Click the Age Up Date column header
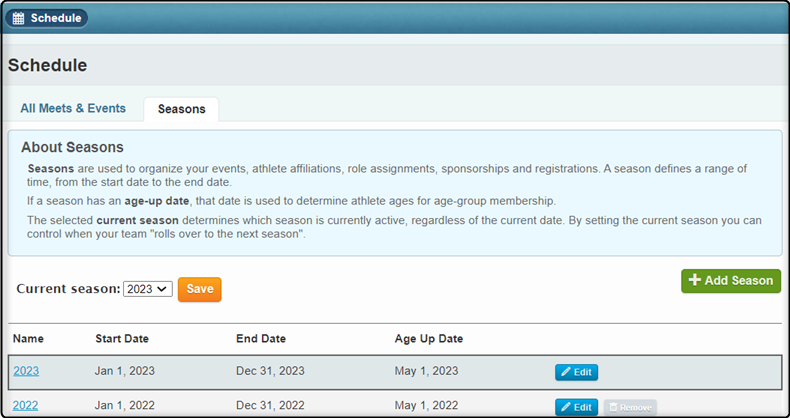790x418 pixels. pyautogui.click(x=429, y=339)
